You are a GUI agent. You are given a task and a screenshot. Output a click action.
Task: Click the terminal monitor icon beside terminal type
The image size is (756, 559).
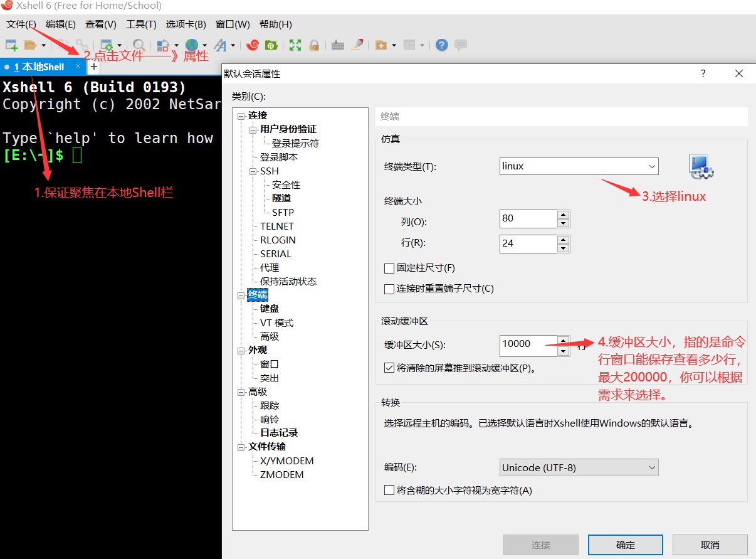pyautogui.click(x=701, y=166)
